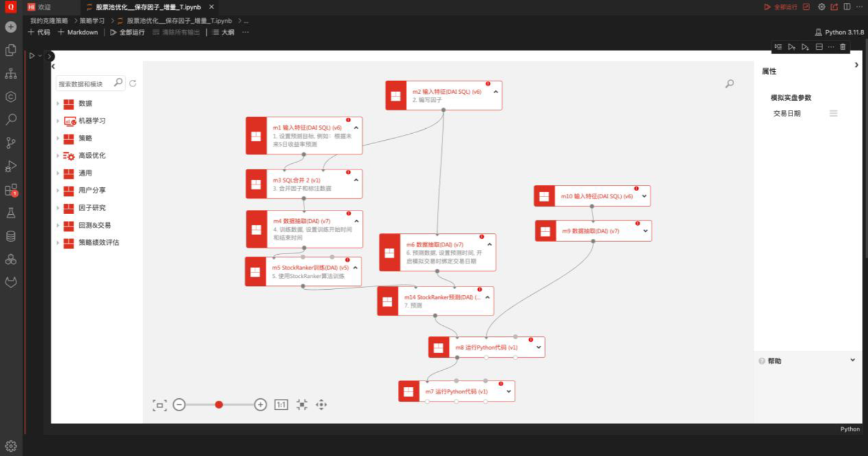Open the flask testing icon in sidebar
Image resolution: width=868 pixels, height=456 pixels.
[10, 213]
